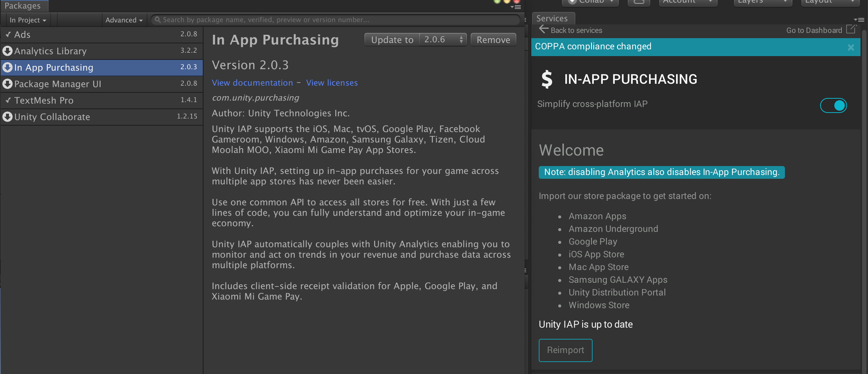Image resolution: width=868 pixels, height=374 pixels.
Task: Click the Package Manager UI update arrow icon
Action: coord(7,84)
